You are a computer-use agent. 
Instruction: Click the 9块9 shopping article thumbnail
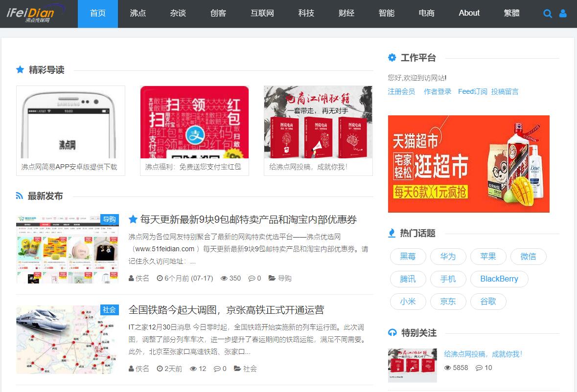[68, 249]
